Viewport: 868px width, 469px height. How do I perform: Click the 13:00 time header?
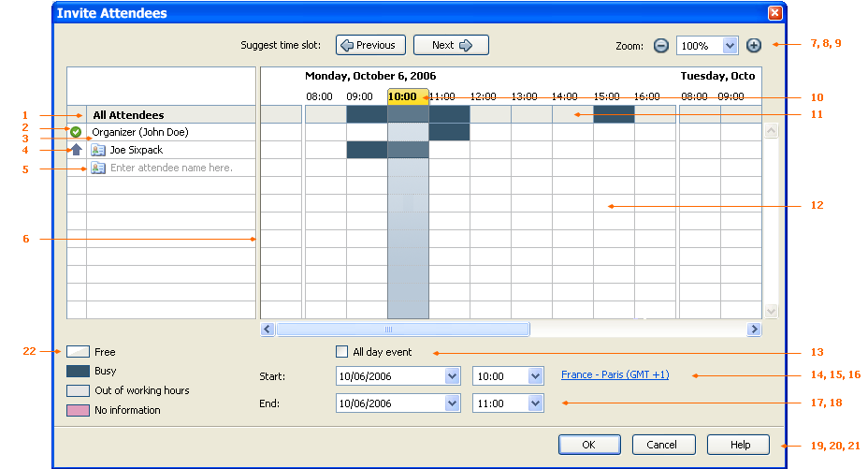pos(524,96)
